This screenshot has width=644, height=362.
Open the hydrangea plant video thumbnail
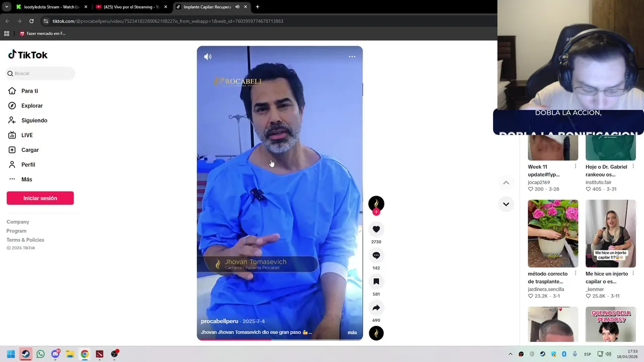[x=553, y=233]
